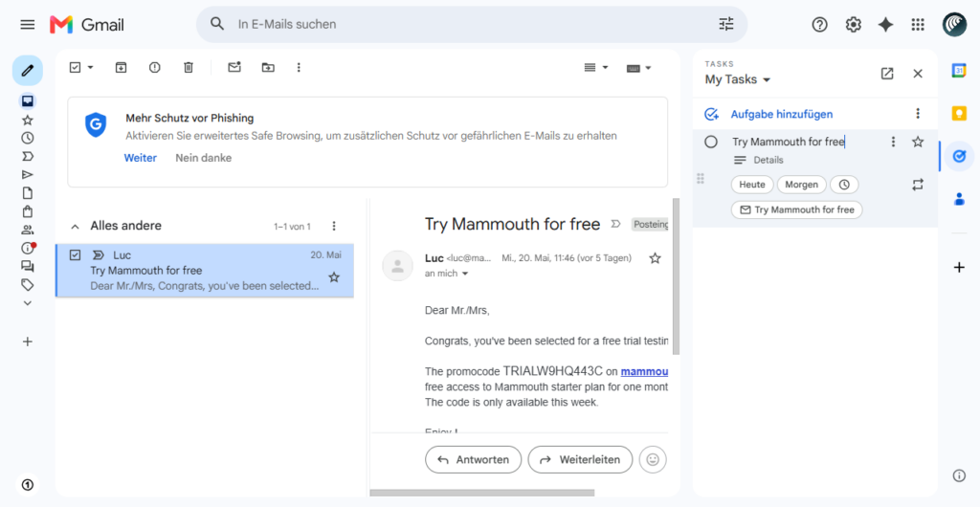Mark selected email as unread
Screen dimensions: 980x507
234,67
